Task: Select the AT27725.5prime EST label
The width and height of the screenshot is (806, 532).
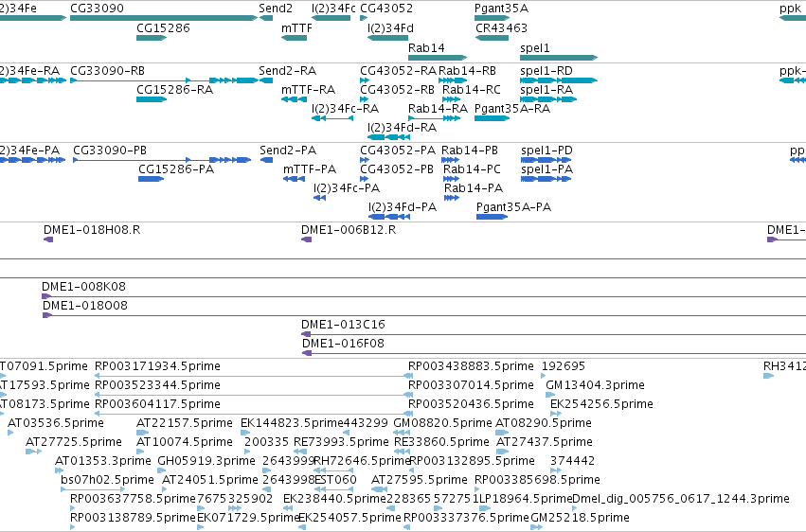Action: coord(74,442)
